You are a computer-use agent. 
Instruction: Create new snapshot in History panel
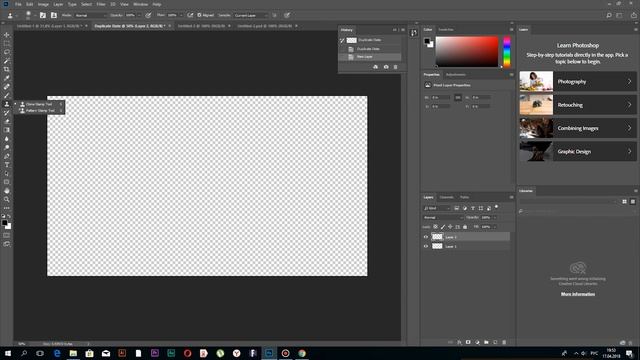(386, 67)
